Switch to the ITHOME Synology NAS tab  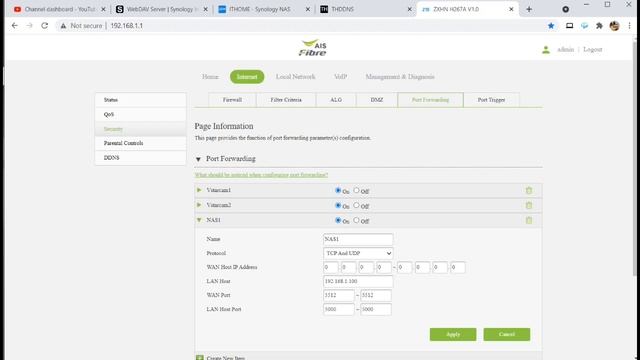(x=260, y=9)
